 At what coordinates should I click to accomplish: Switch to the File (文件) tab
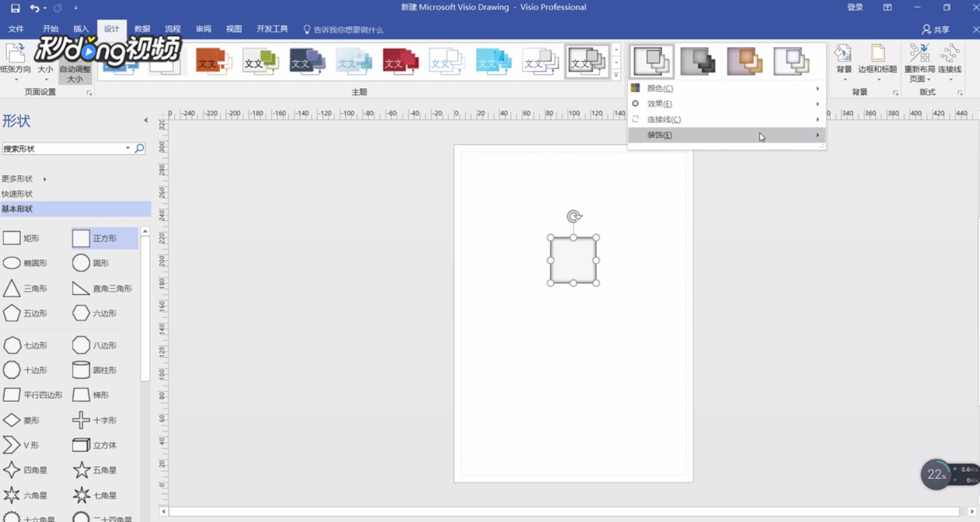pyautogui.click(x=16, y=29)
